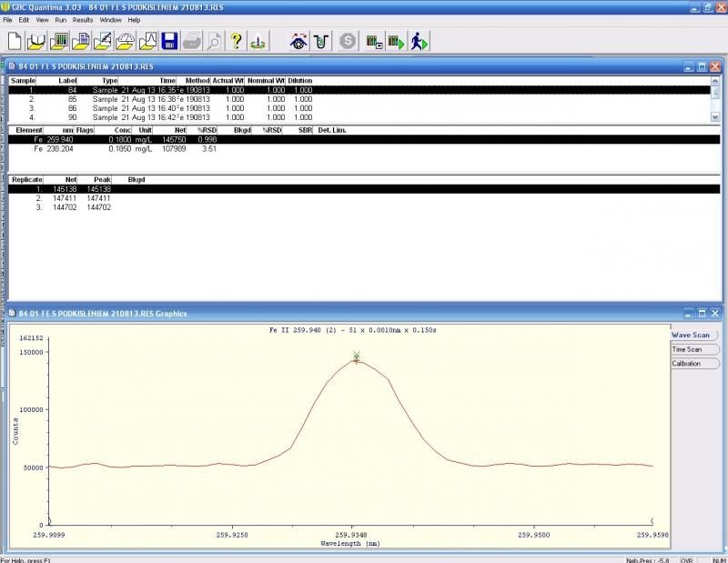Save using the blue floppy disk icon
This screenshot has height=563, width=728.
(x=169, y=41)
